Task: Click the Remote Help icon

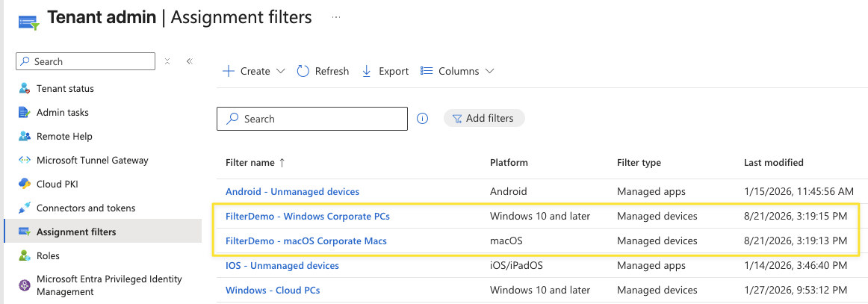Action: point(25,136)
